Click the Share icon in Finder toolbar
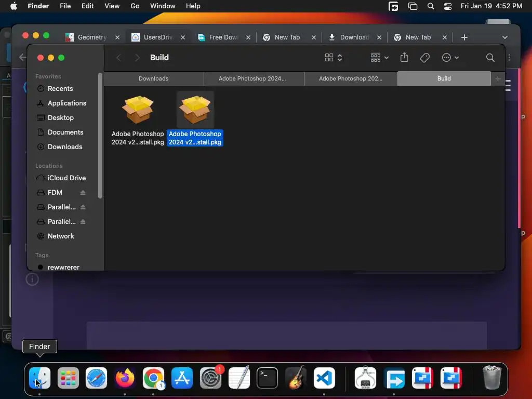The width and height of the screenshot is (532, 399). (x=404, y=57)
